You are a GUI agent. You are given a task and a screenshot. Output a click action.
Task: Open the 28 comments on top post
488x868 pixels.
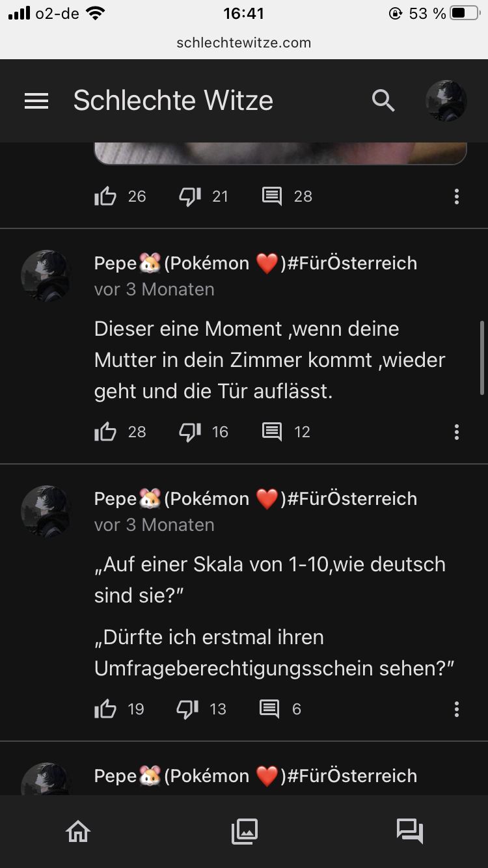tap(272, 197)
